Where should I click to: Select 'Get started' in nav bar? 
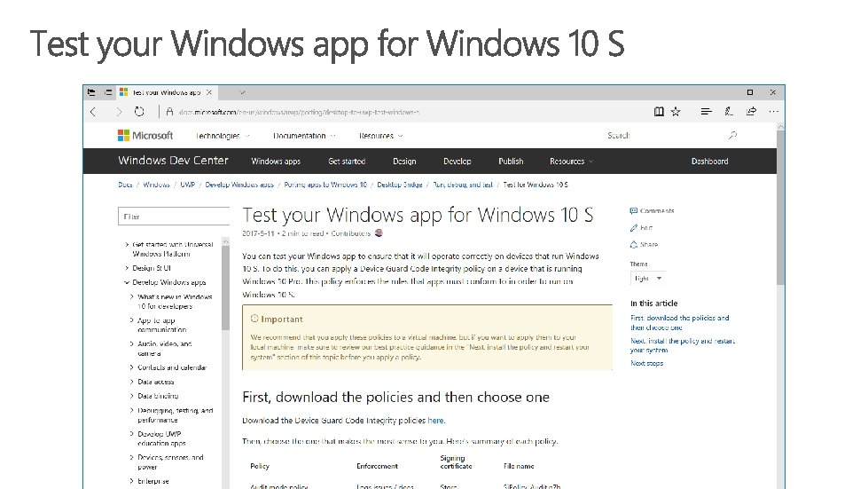[347, 162]
